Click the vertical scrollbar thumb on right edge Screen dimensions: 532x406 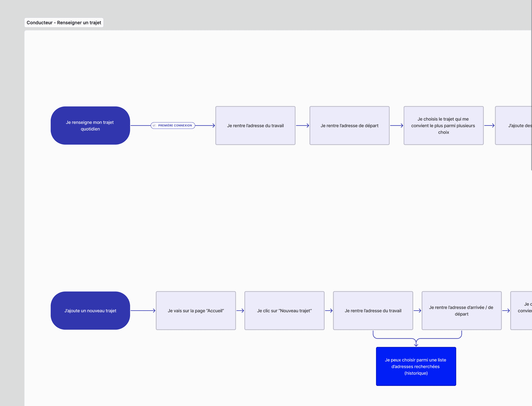click(531, 85)
